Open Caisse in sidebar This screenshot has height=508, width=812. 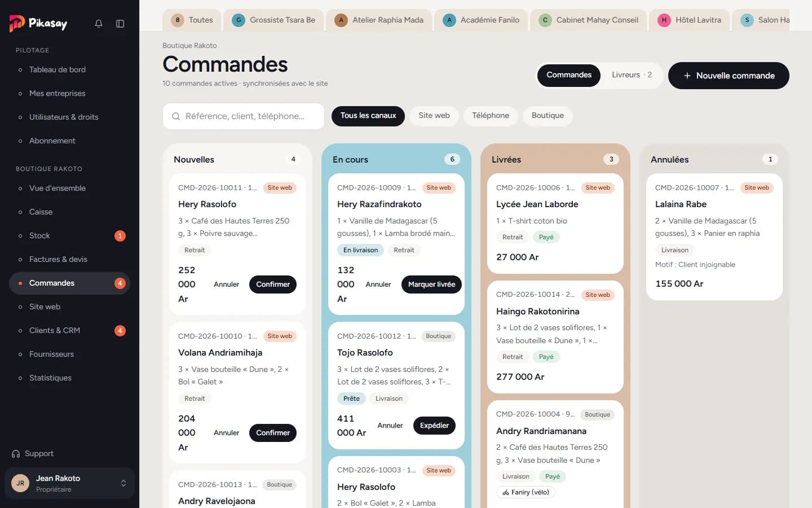click(x=69, y=212)
